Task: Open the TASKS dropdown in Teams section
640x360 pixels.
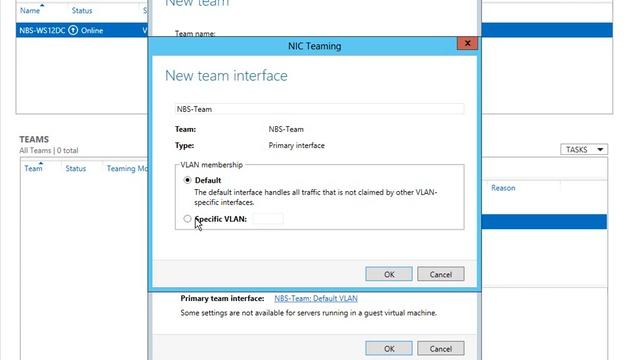Action: pyautogui.click(x=584, y=149)
